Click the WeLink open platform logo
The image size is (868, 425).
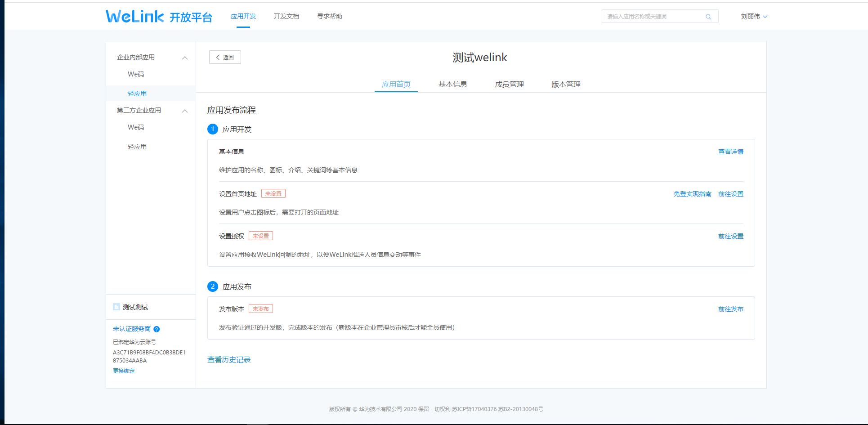pos(159,17)
